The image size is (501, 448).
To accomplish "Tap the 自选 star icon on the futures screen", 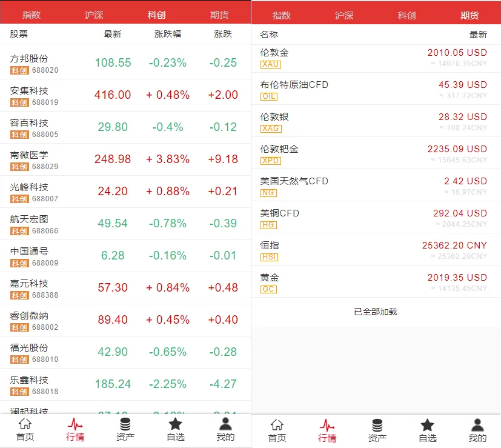I will point(427,425).
